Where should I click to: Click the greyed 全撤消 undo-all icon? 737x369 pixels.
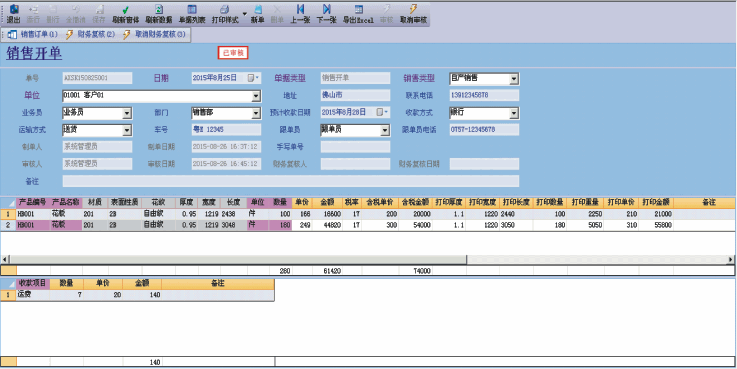click(76, 14)
